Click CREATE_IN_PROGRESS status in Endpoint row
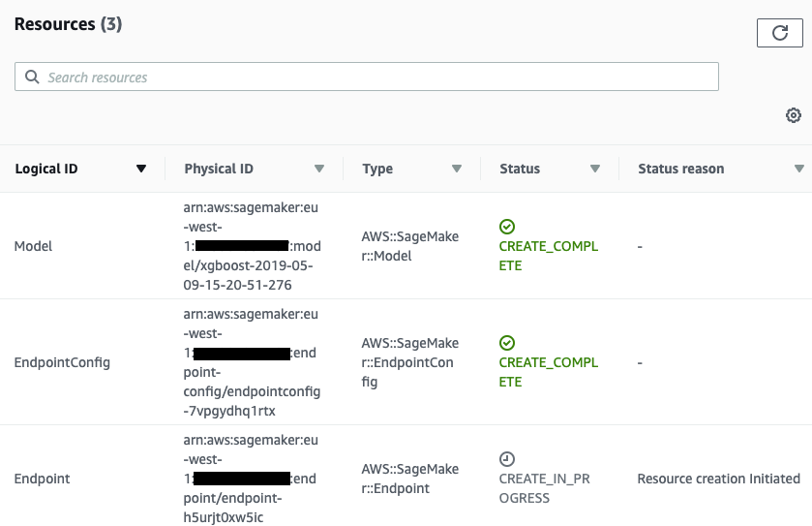The width and height of the screenshot is (812, 526). pos(544,488)
